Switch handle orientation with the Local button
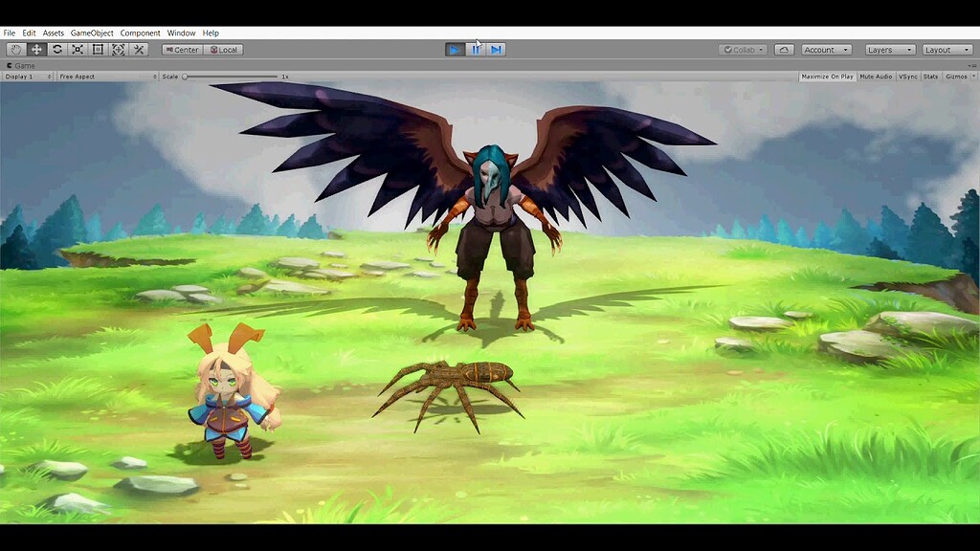Image resolution: width=980 pixels, height=551 pixels. (226, 49)
